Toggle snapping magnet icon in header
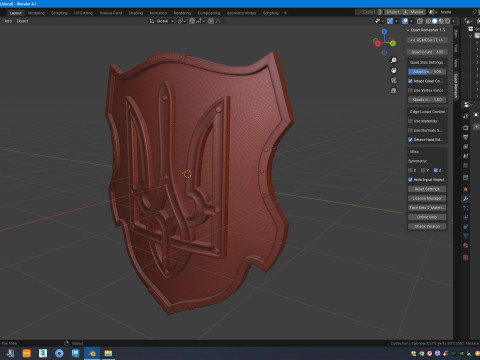This screenshot has height=360, width=480. (192, 21)
